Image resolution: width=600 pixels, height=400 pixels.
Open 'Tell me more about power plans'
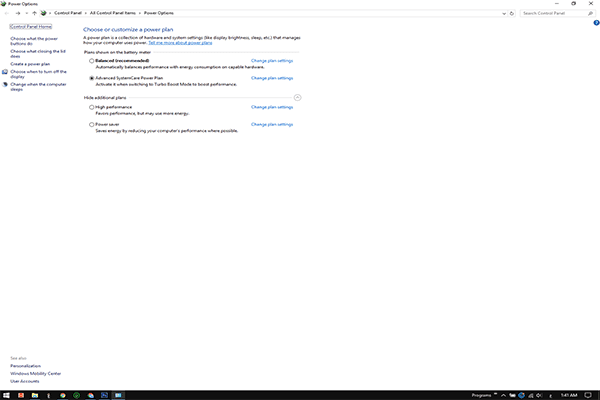point(180,43)
